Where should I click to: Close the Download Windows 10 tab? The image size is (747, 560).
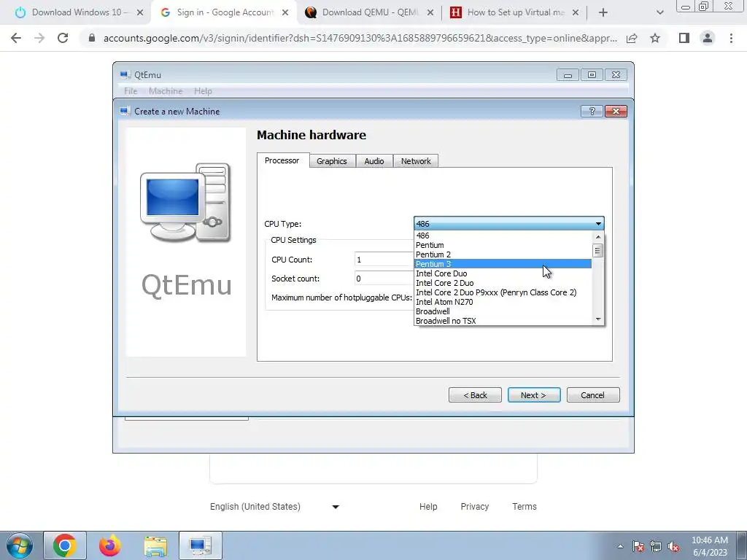(x=140, y=12)
